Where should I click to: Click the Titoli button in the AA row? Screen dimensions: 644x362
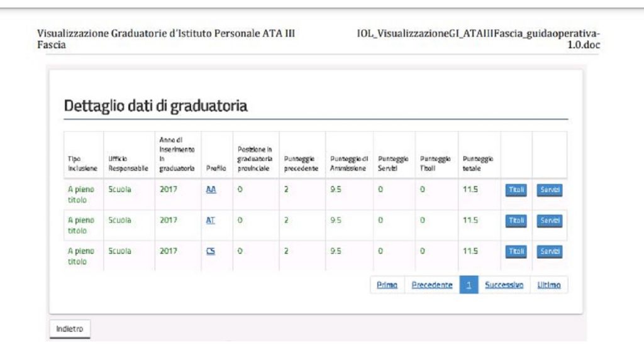(x=516, y=190)
